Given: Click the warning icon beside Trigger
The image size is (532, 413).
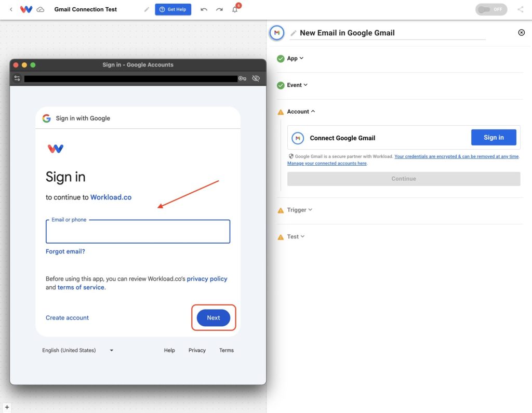Looking at the screenshot, I should [281, 210].
